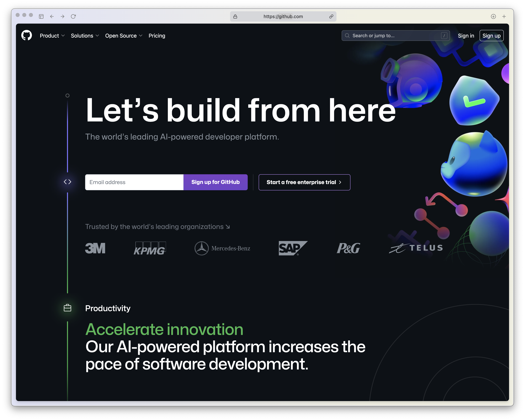Open a new tab with plus icon
The image size is (525, 420).
(x=504, y=16)
